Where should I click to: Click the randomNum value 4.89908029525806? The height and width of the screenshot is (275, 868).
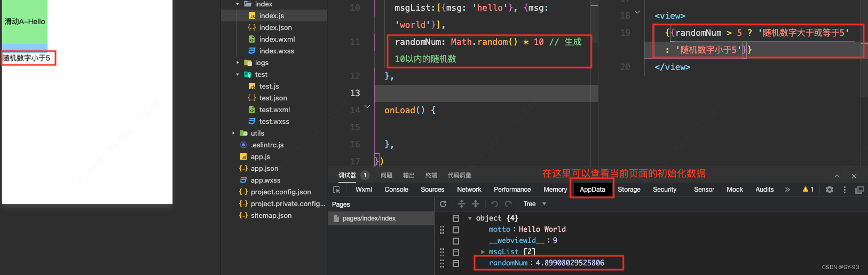[x=570, y=263]
